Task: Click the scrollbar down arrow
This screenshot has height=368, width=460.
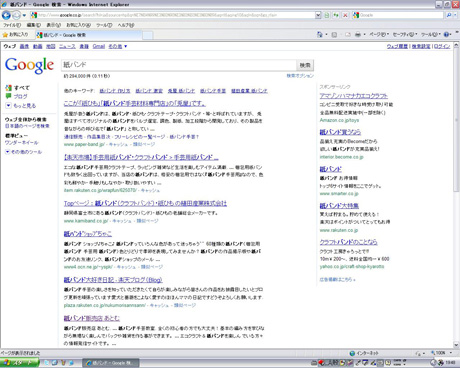Action: coord(456,345)
